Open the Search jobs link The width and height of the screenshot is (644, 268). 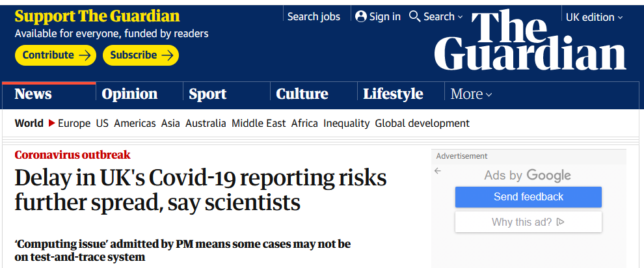point(314,17)
